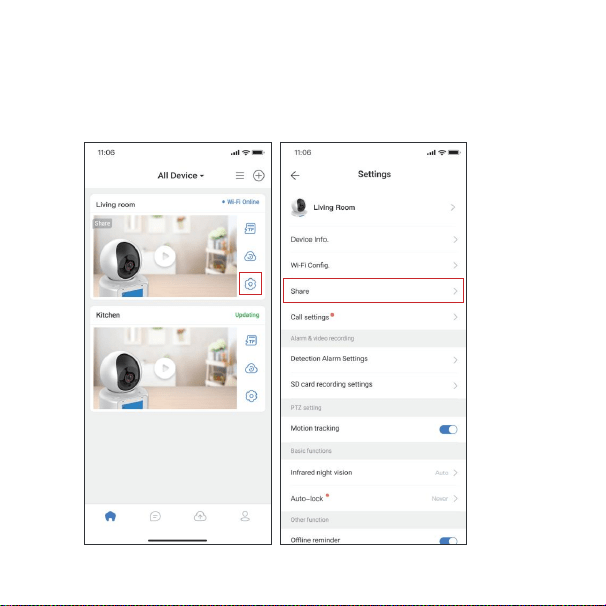Tap the Settings screen title
This screenshot has width=606, height=606.
tap(374, 174)
